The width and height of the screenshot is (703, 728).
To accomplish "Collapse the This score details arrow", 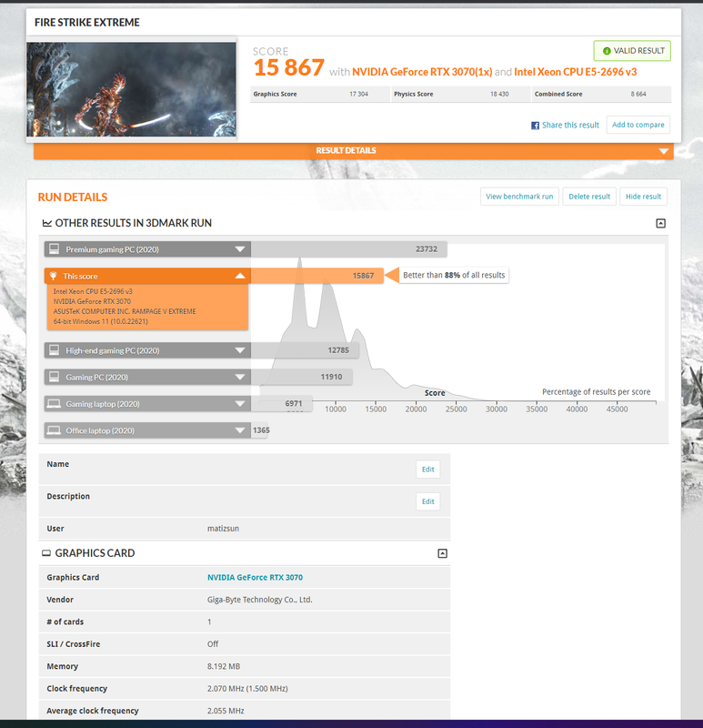I will click(240, 276).
